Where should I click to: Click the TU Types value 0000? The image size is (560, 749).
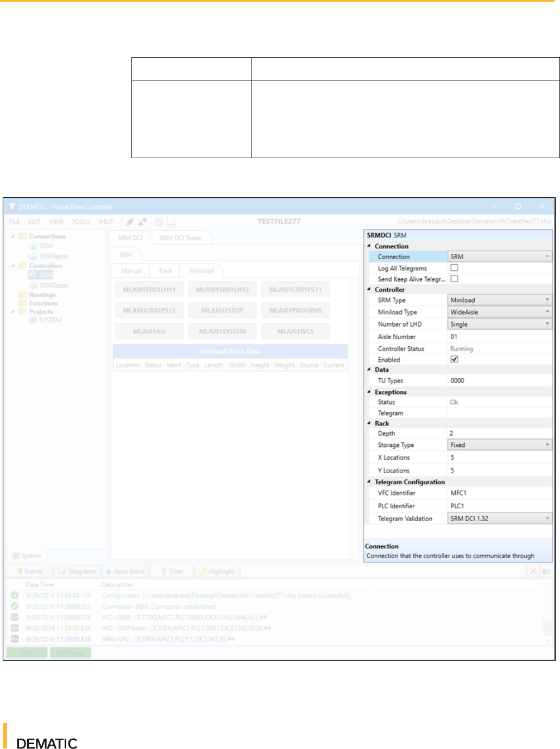pos(500,380)
